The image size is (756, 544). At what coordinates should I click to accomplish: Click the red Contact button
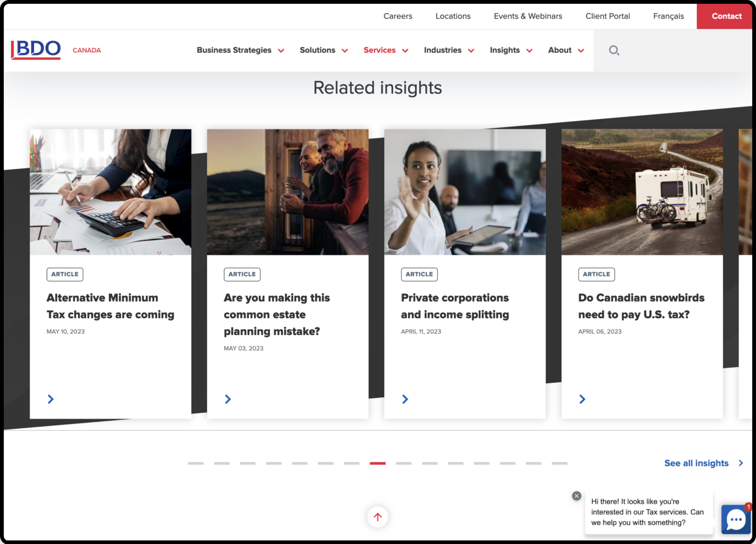[x=725, y=16]
